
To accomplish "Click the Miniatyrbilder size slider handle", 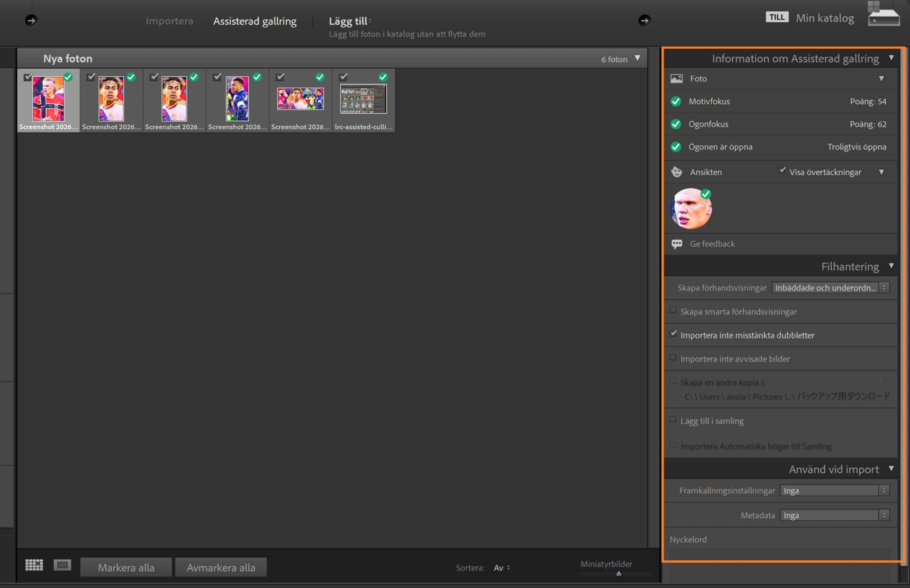I will (619, 574).
